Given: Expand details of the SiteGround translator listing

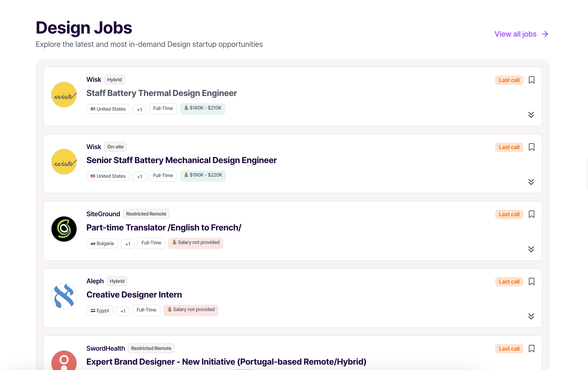Looking at the screenshot, I should pos(531,249).
